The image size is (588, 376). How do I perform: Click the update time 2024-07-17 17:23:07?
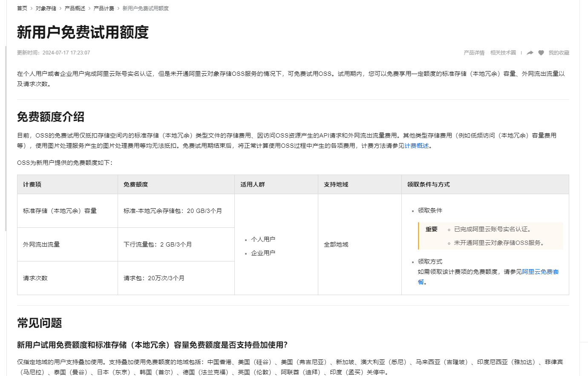click(66, 53)
